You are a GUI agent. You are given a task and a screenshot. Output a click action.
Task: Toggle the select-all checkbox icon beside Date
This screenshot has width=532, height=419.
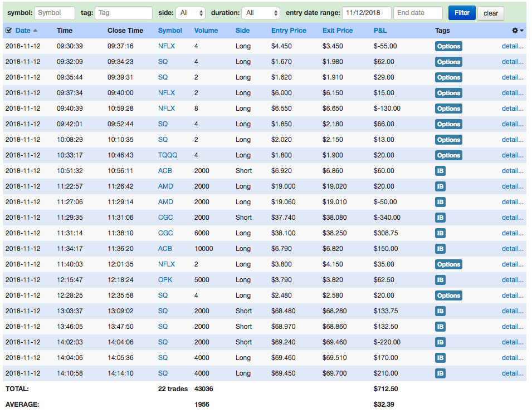(x=9, y=31)
